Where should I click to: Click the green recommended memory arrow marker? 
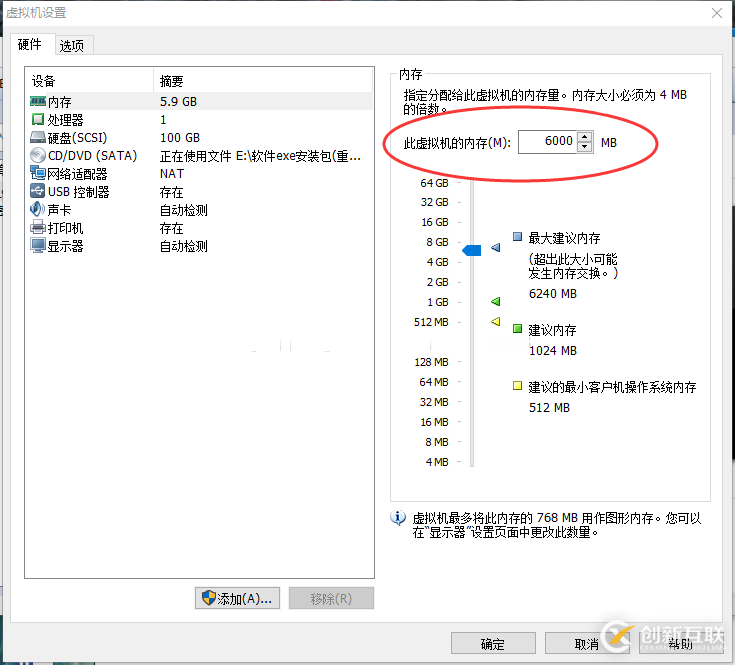point(495,301)
